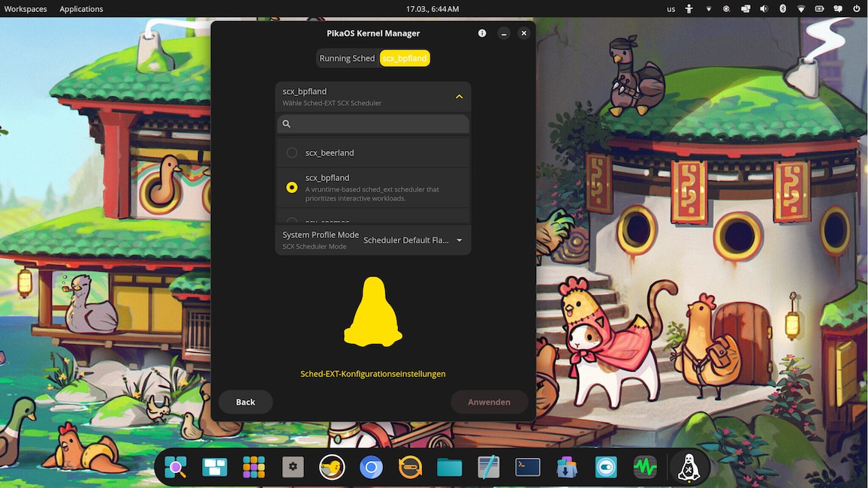
Task: Open the teal file manager folder in dock
Action: (x=450, y=468)
